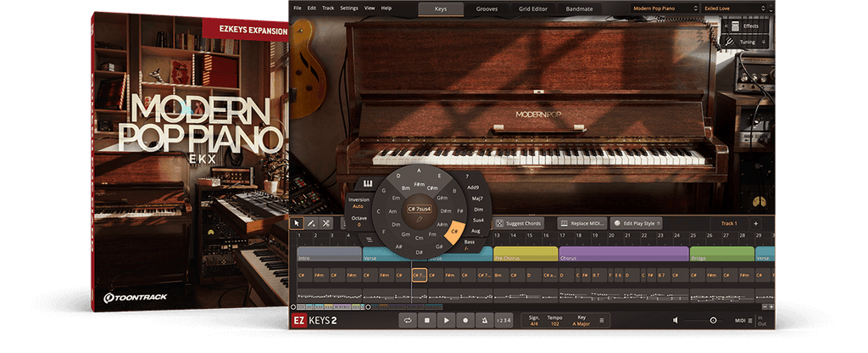
Task: Select Track 1 tab
Action: (x=728, y=224)
